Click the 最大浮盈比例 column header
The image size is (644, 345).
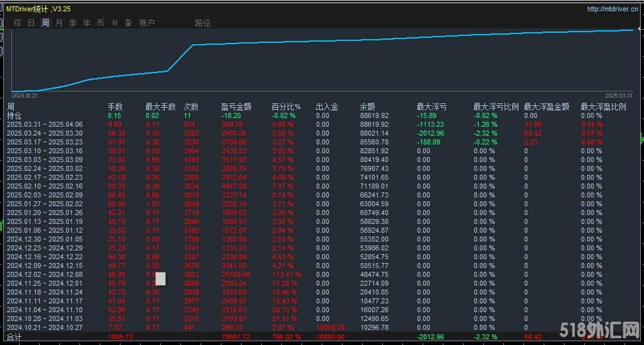point(604,107)
